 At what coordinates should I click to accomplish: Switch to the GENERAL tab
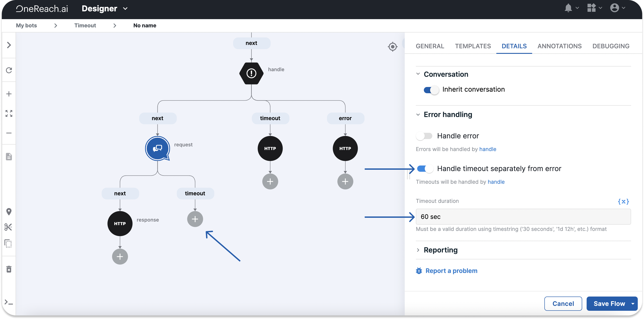click(430, 46)
